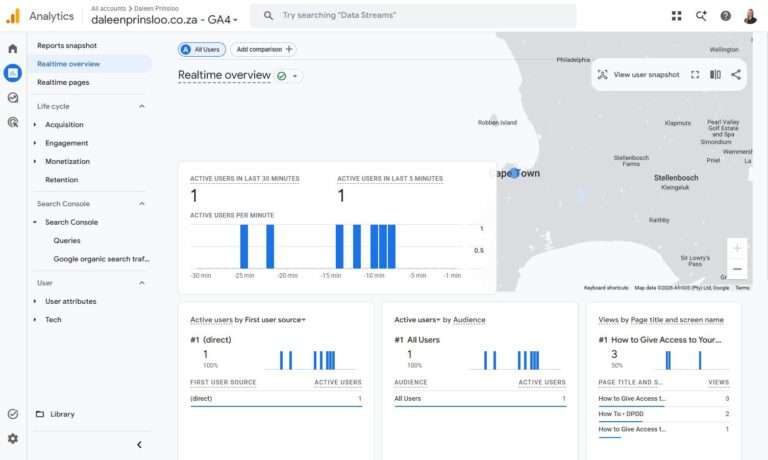Click the Cape Town user marker on map
This screenshot has height=460, width=768.
point(513,173)
